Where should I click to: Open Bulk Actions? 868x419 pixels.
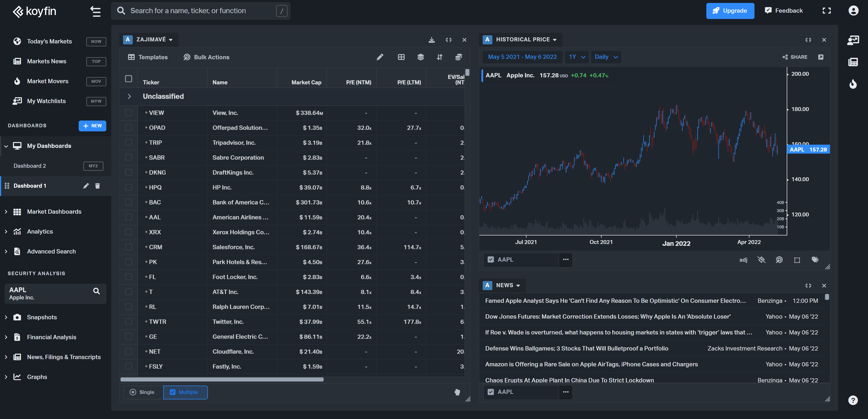[x=206, y=57]
